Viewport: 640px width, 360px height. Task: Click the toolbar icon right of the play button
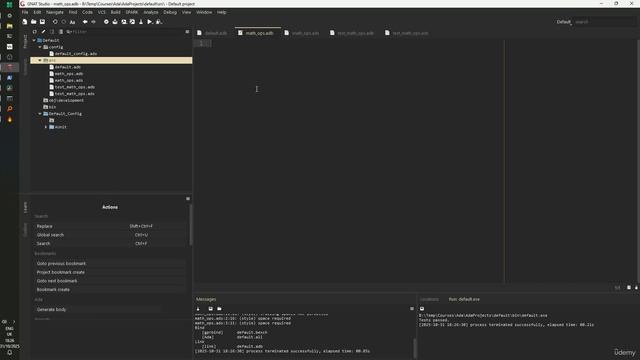159,22
